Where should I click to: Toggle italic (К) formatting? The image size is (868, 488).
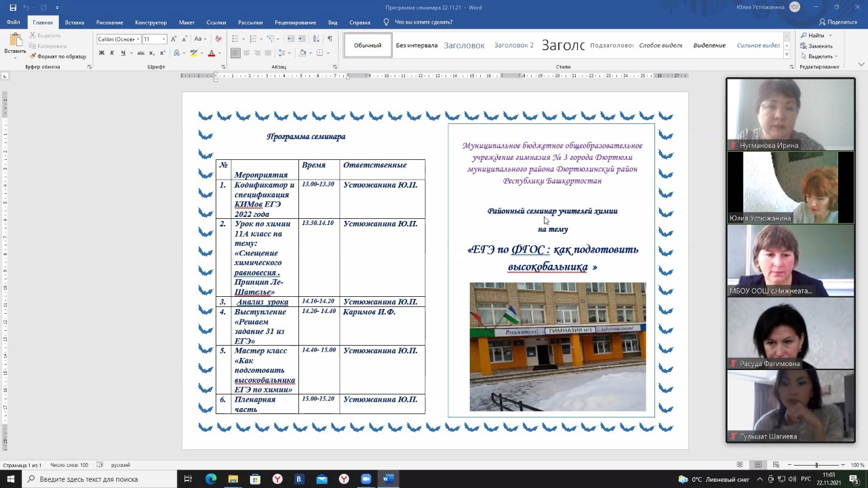[112, 53]
